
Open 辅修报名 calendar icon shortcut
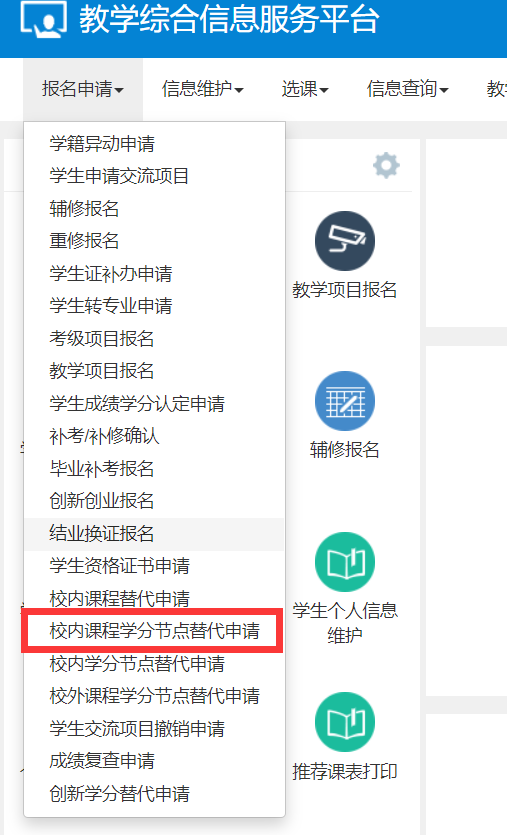345,401
